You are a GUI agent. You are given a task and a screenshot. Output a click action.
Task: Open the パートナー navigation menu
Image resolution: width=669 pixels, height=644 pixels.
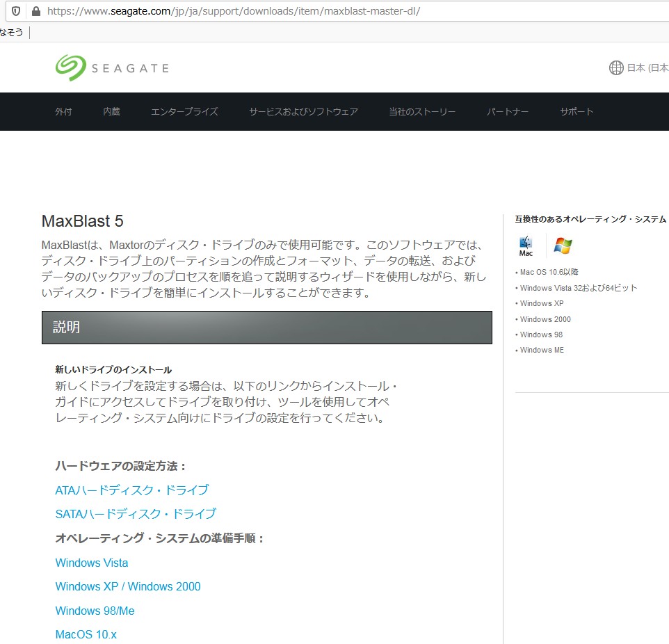pos(507,111)
